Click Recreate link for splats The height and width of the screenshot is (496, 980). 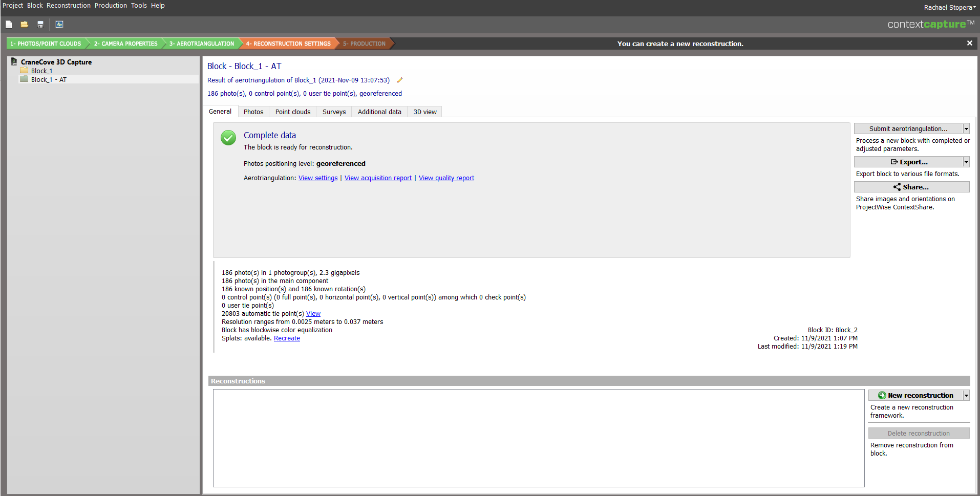pos(287,338)
